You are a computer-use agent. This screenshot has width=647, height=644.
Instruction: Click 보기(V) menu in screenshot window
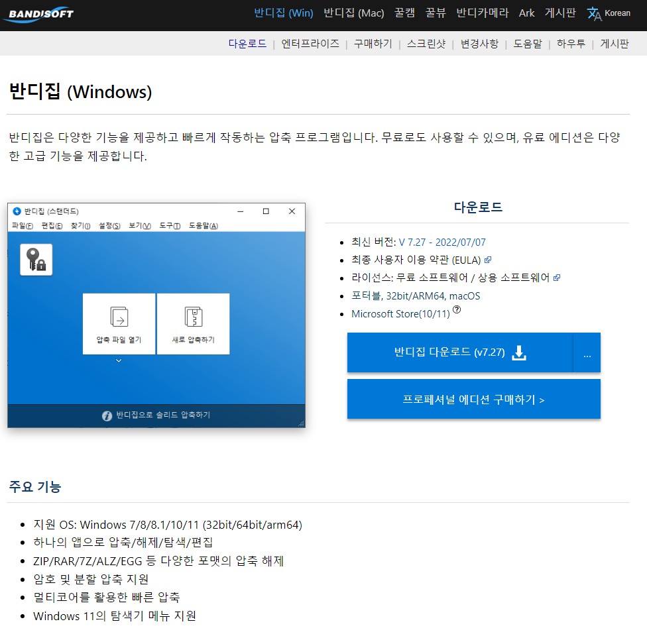[140, 225]
